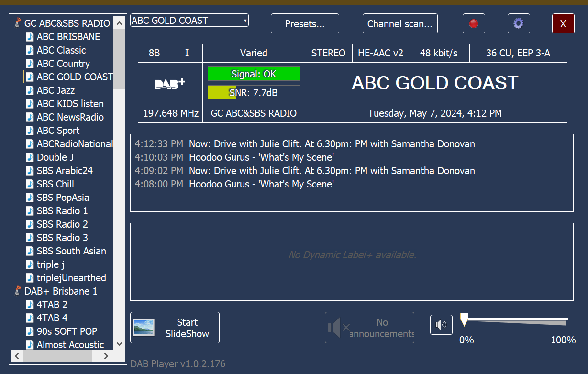588x374 pixels.
Task: Click the DAB+ logo
Action: point(170,83)
